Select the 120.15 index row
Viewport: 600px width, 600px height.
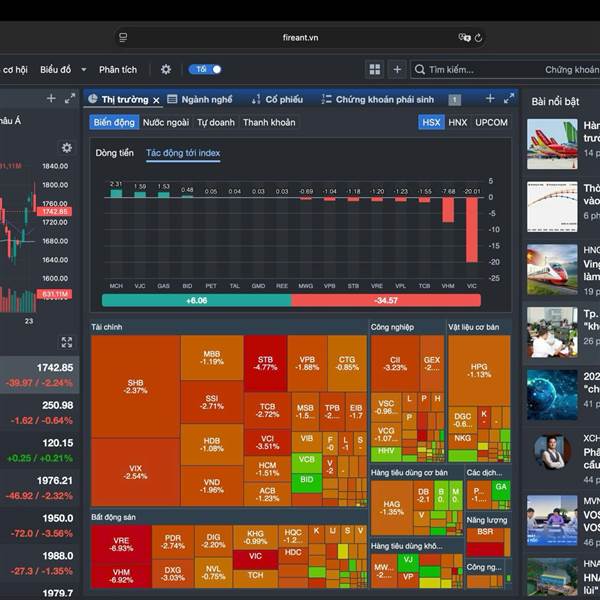point(39,450)
